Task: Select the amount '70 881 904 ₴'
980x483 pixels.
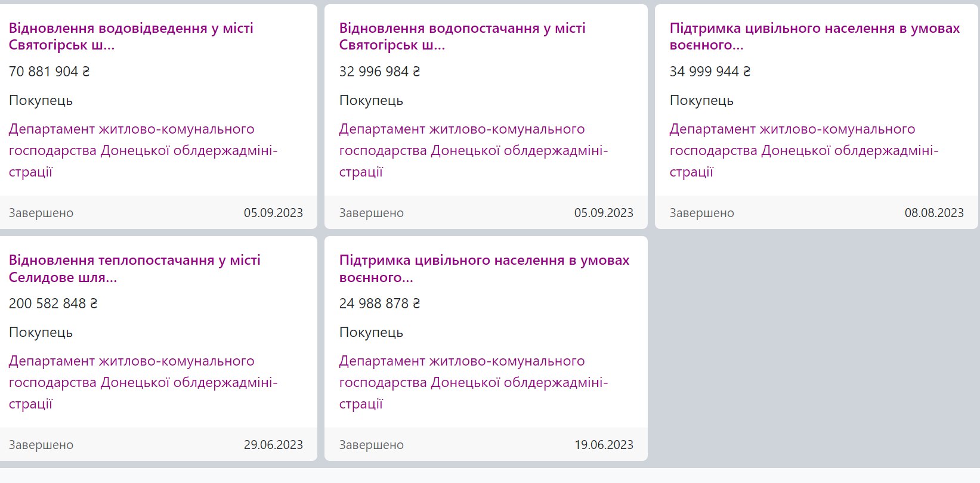Action: 50,72
